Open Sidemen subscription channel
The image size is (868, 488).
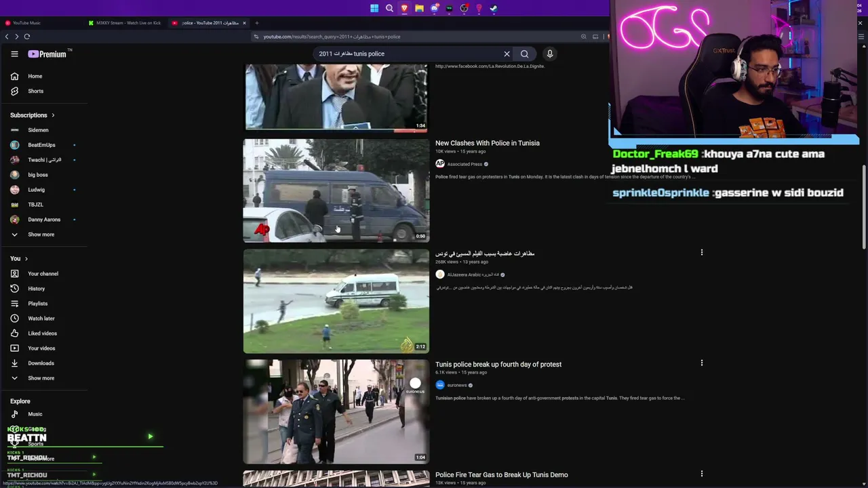pyautogui.click(x=38, y=130)
